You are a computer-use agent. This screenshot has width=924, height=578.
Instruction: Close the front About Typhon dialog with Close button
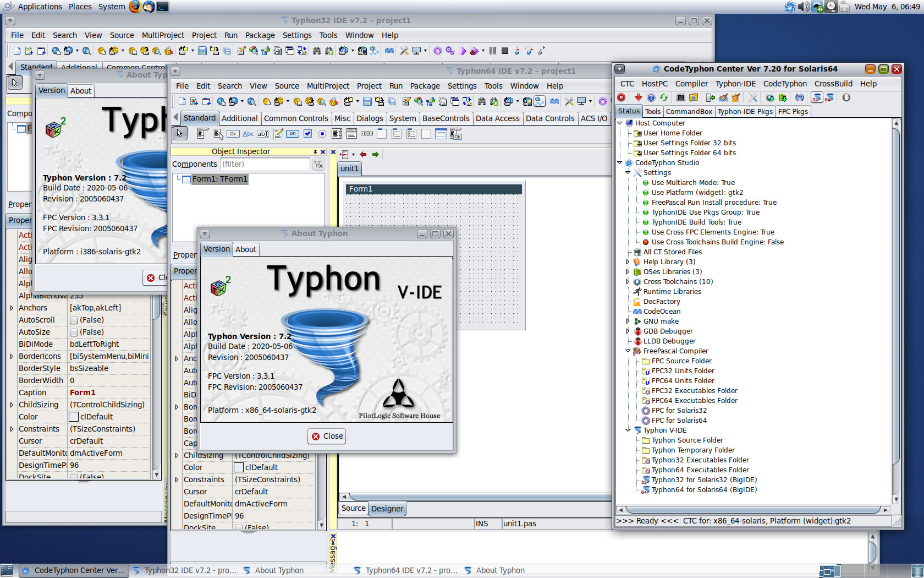pyautogui.click(x=327, y=436)
